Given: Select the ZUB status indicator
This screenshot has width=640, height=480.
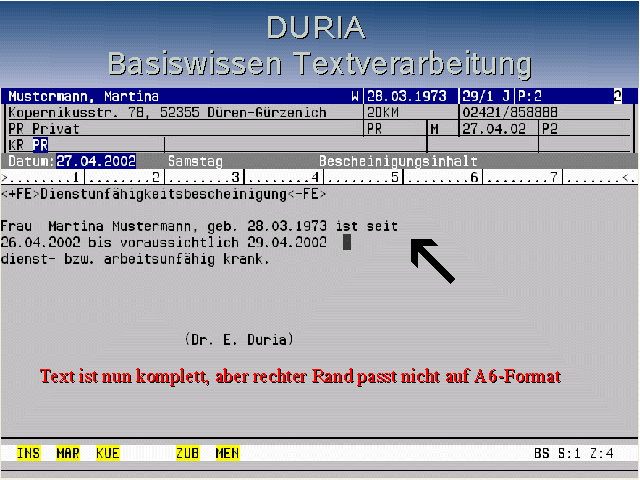Looking at the screenshot, I should coord(188,453).
